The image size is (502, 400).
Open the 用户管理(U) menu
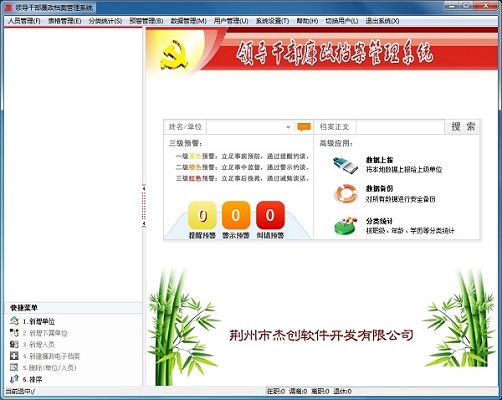click(x=231, y=21)
